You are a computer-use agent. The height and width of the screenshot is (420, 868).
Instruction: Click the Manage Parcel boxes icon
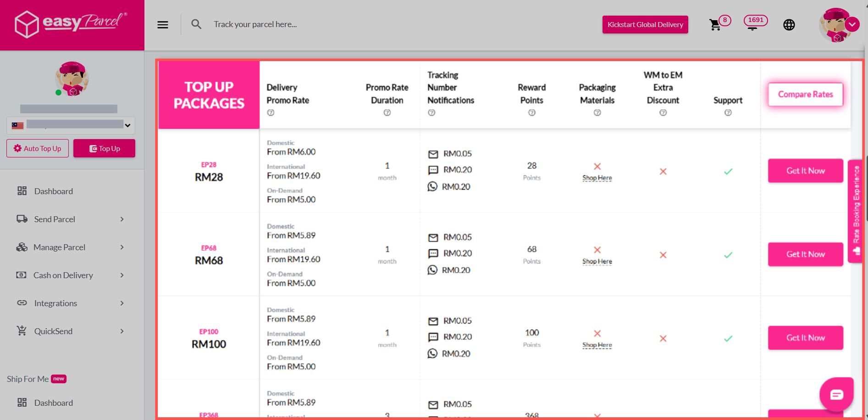click(22, 247)
